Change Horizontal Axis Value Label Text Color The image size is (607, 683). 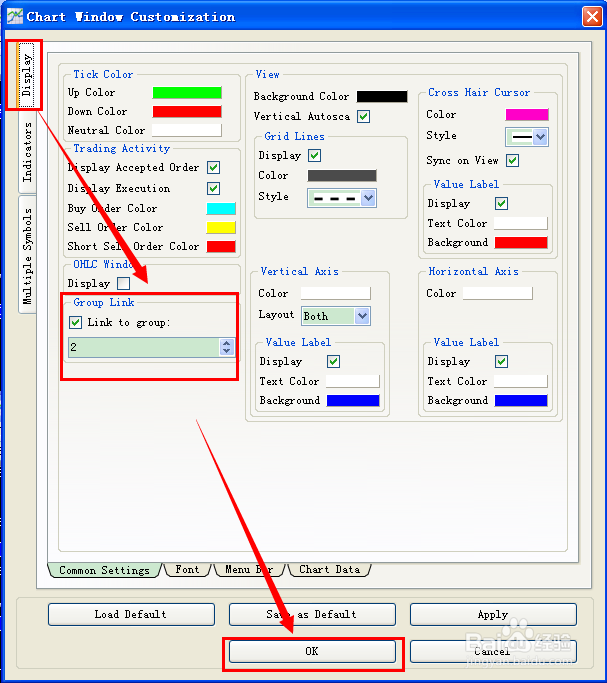point(521,382)
